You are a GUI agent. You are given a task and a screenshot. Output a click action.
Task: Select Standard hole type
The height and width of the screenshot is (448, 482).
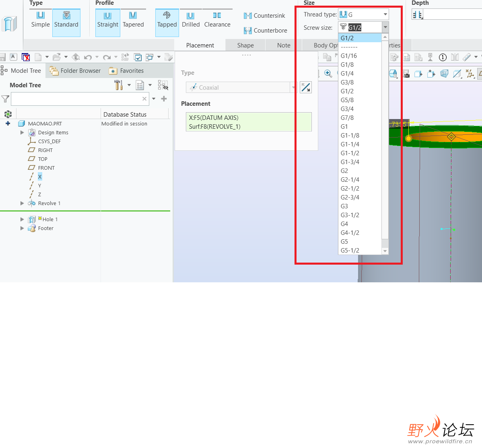(66, 23)
